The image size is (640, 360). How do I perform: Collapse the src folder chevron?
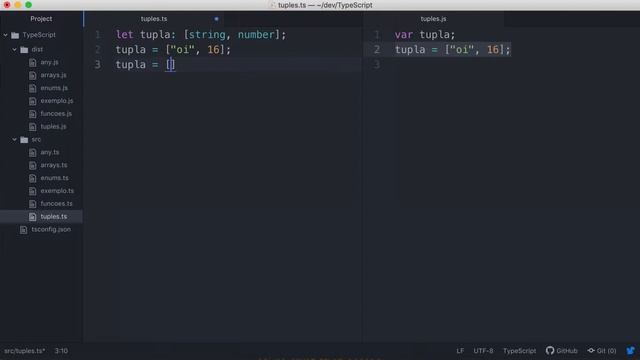click(14, 140)
